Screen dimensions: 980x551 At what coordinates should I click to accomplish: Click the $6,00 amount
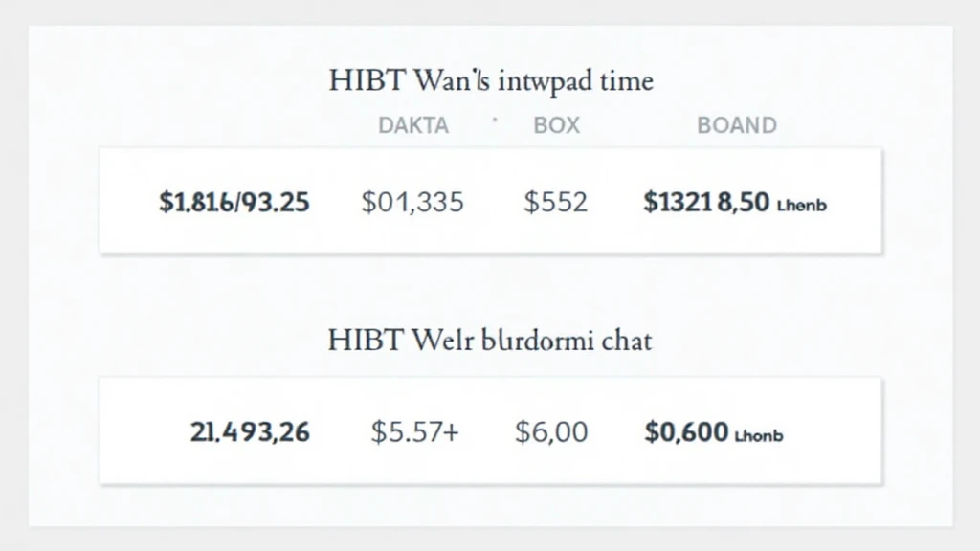pos(551,431)
